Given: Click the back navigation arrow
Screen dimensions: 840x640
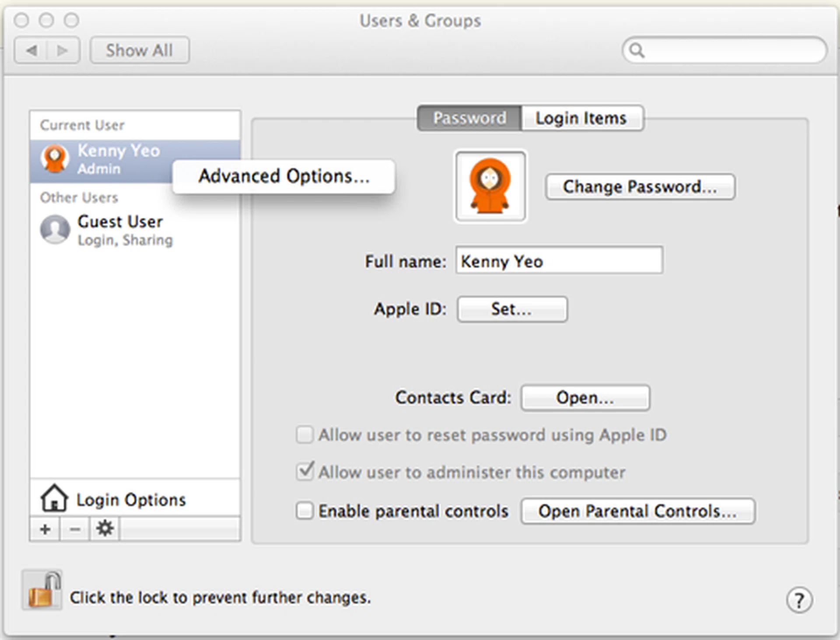Looking at the screenshot, I should (31, 50).
